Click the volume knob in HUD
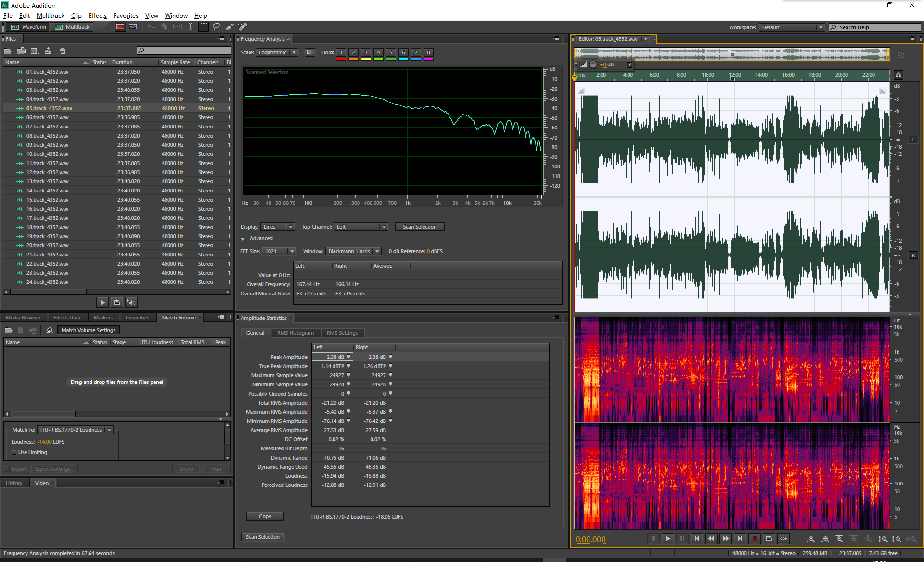 pyautogui.click(x=593, y=64)
